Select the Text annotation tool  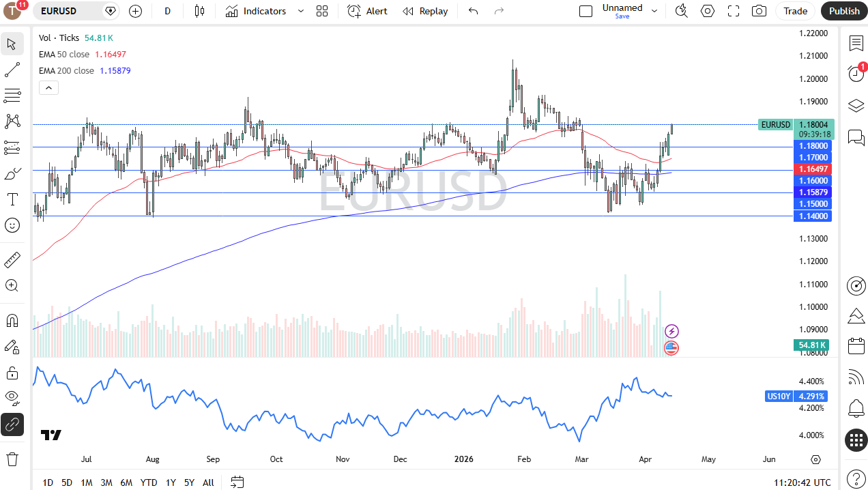[12, 199]
